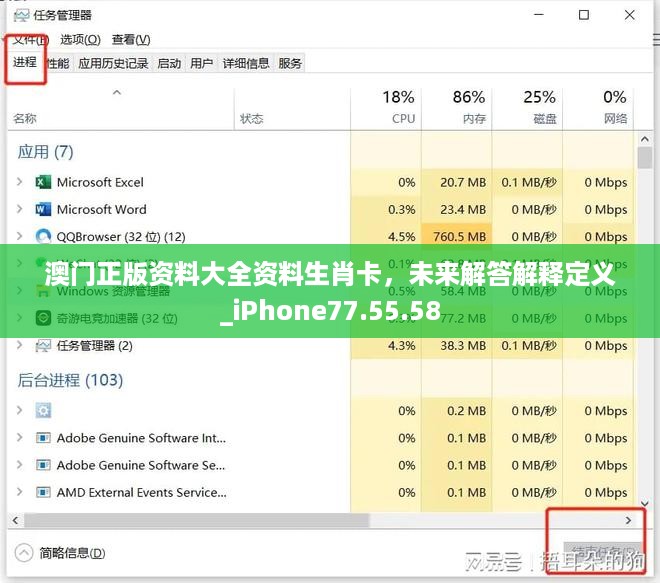
Task: Click Adobe Genuine Software Se... process icon
Action: pyautogui.click(x=43, y=465)
